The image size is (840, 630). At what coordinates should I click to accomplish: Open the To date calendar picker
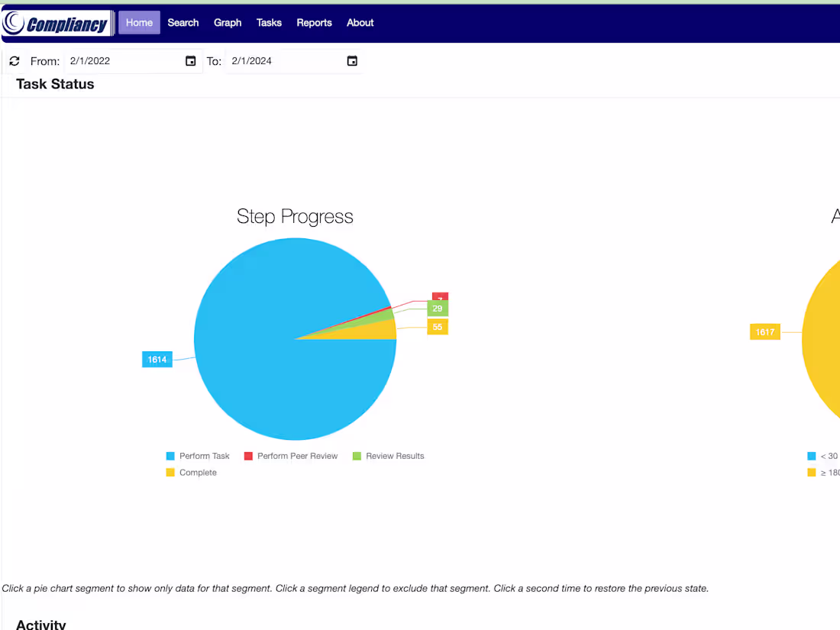[x=352, y=60]
